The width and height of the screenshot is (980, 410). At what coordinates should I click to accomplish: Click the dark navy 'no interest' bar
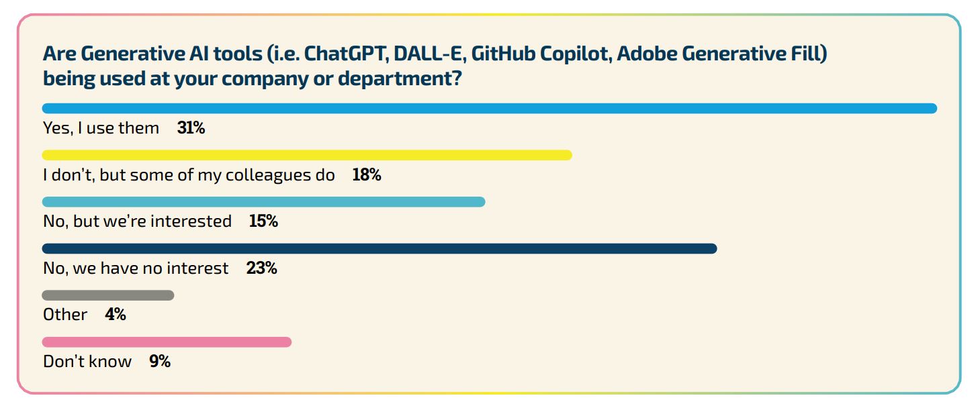pos(380,249)
